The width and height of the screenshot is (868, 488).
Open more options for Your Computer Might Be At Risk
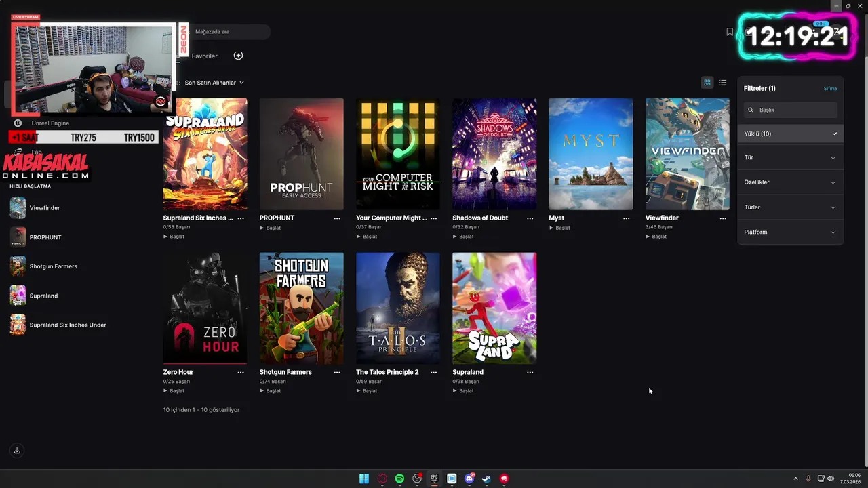(x=433, y=218)
